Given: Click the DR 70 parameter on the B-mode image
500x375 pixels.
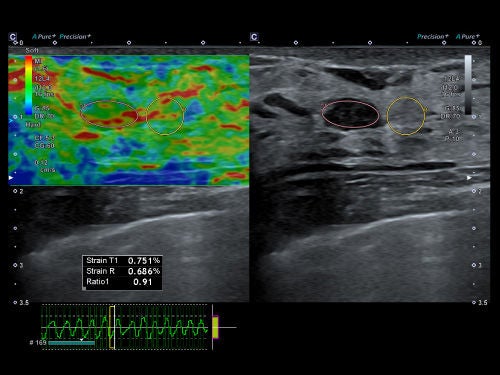Looking at the screenshot, I should pos(451,116).
